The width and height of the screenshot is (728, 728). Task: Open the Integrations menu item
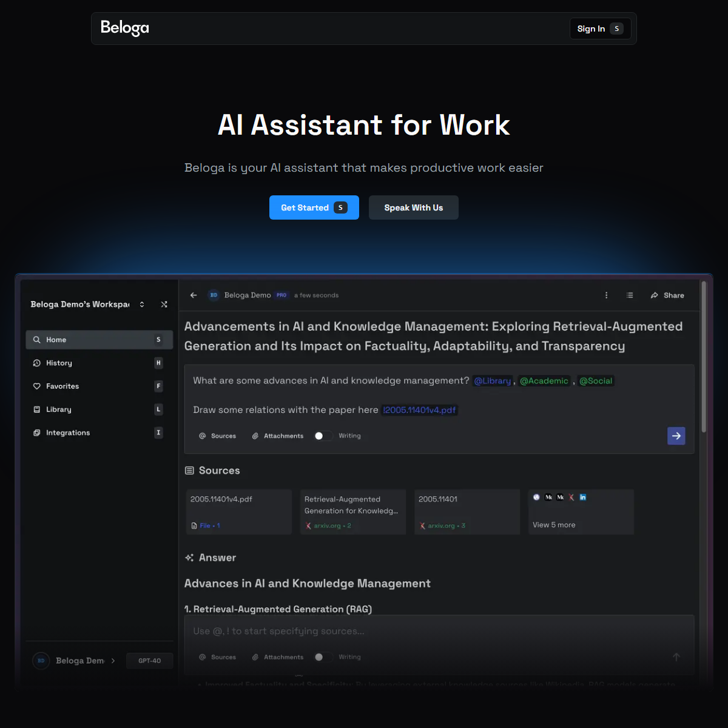click(99, 433)
